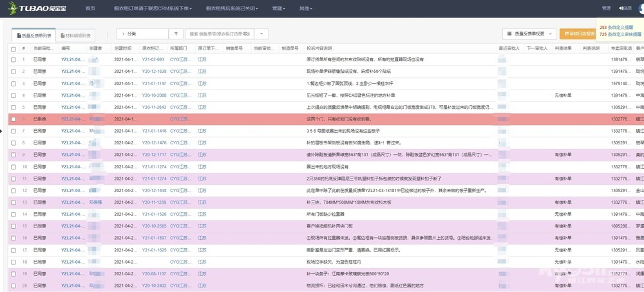The height and width of the screenshot is (292, 644).
Task: Click the filter funnel icon
Action: coord(176,34)
